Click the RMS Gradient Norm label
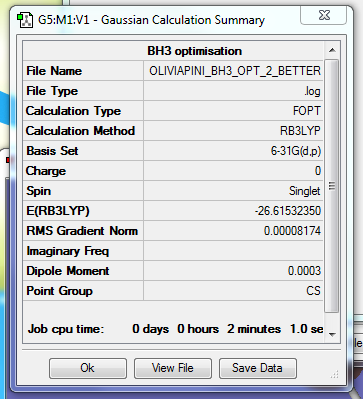Viewport: 363px width, 399px height. 82,231
